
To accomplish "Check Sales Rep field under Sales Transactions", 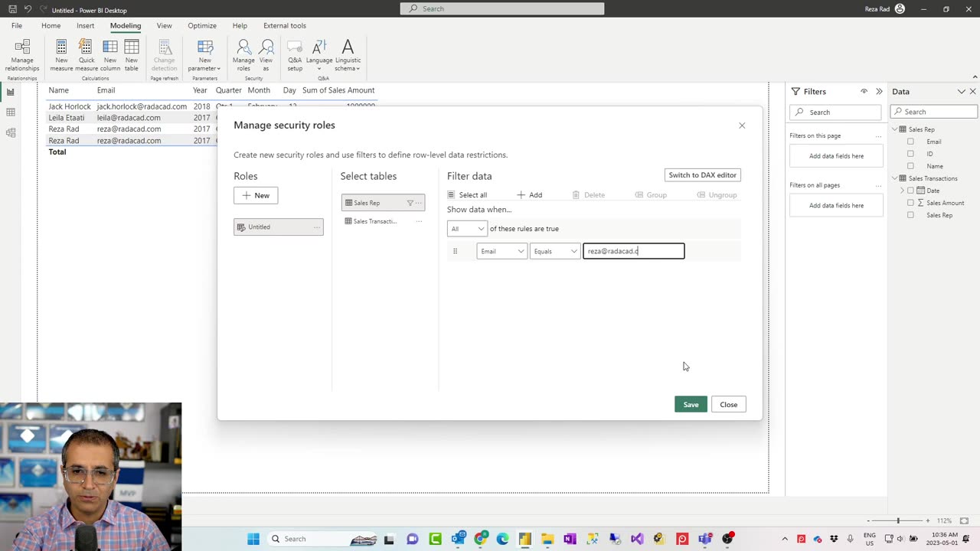I will [910, 215].
